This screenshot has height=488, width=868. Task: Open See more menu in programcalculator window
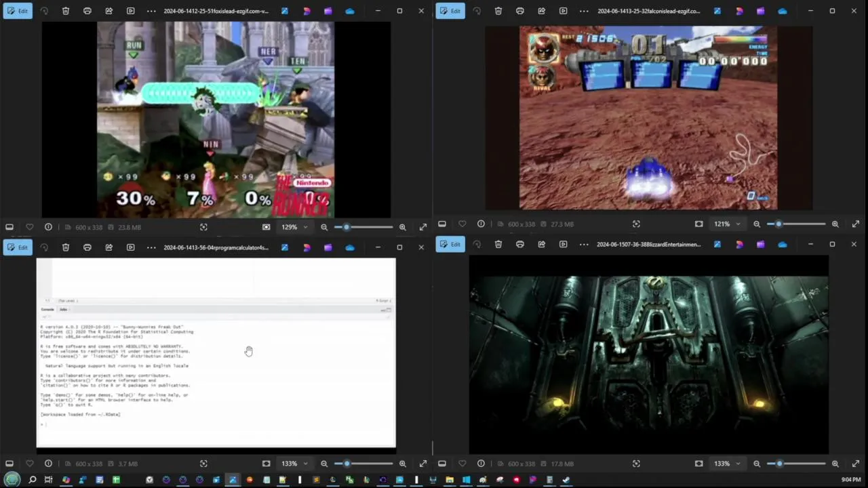(151, 247)
